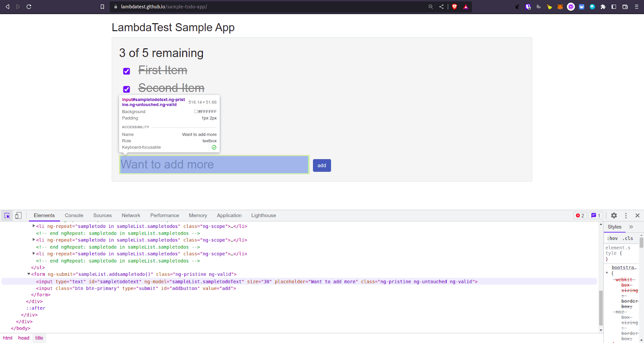Image resolution: width=644 pixels, height=343 pixels.
Task: Open the browser hamburger main menu
Action: pyautogui.click(x=636, y=7)
